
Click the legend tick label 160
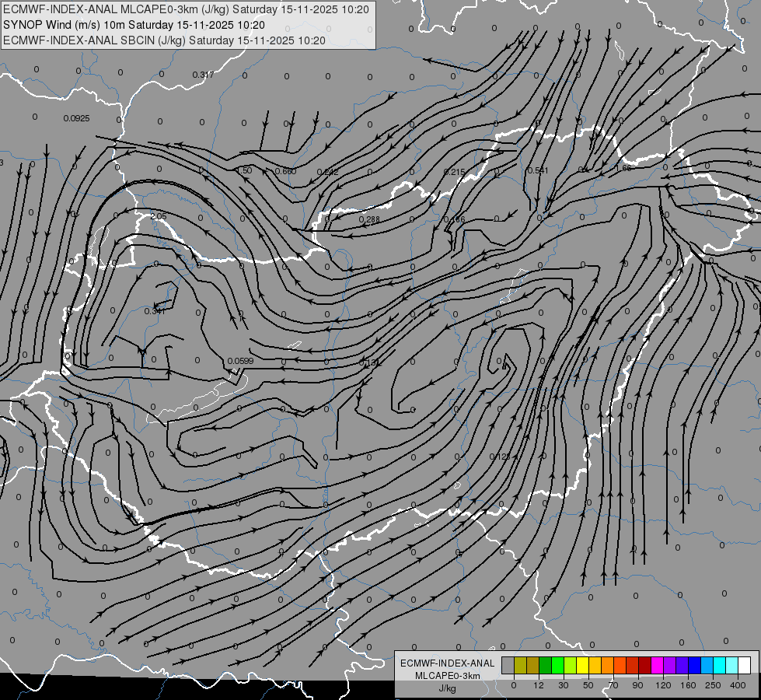click(x=688, y=685)
